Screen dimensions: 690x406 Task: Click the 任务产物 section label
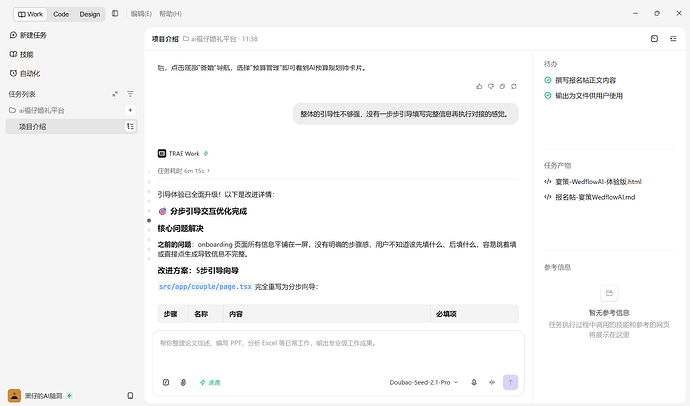click(557, 165)
